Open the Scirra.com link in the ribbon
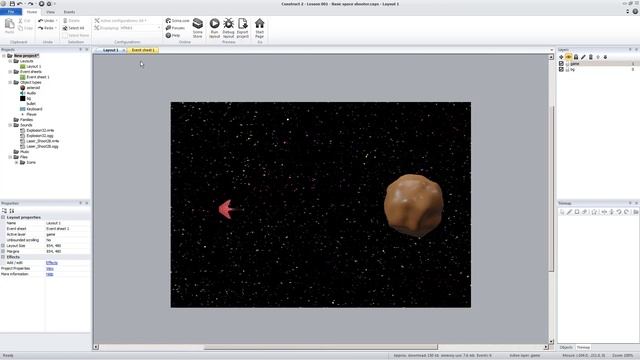Screen dimensions: 640x360 [x=178, y=20]
